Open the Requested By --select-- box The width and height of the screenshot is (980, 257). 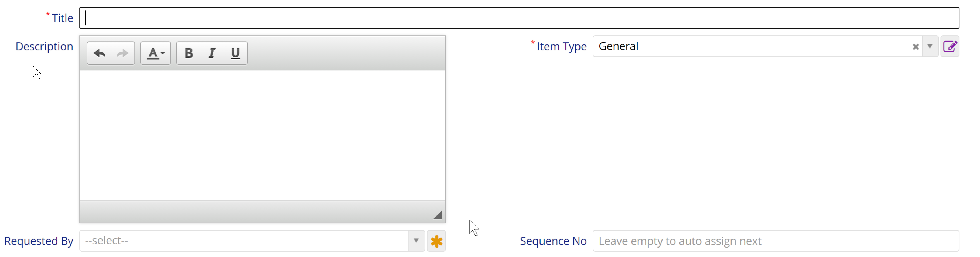point(244,241)
